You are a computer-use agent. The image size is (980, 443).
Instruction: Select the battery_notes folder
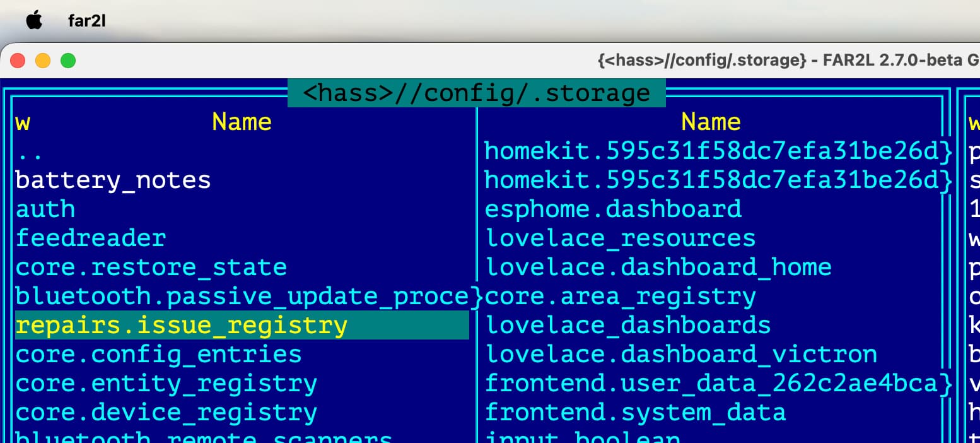coord(114,180)
